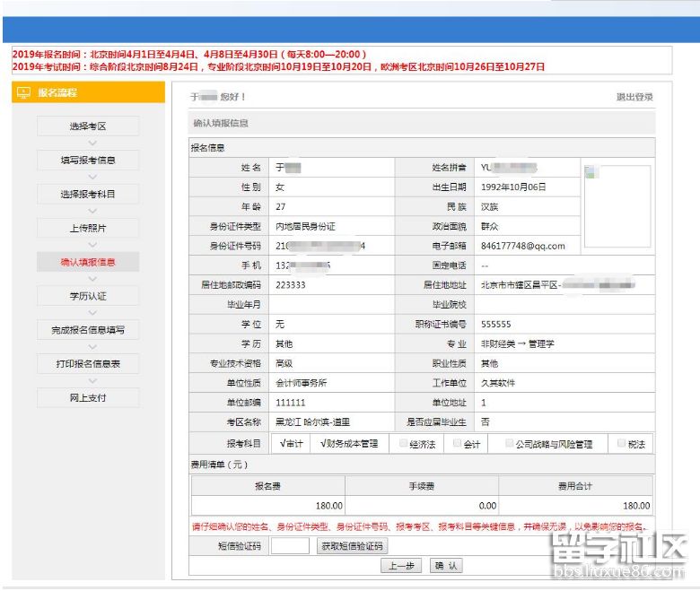Open the 选择考区 step in the sidebar
Viewport: 700px width, 591px height.
coord(88,126)
